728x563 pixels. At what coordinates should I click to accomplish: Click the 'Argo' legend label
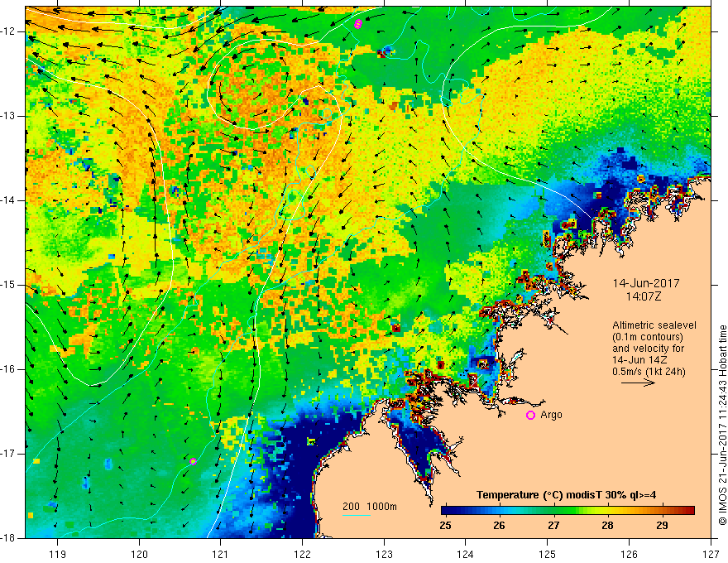(551, 415)
